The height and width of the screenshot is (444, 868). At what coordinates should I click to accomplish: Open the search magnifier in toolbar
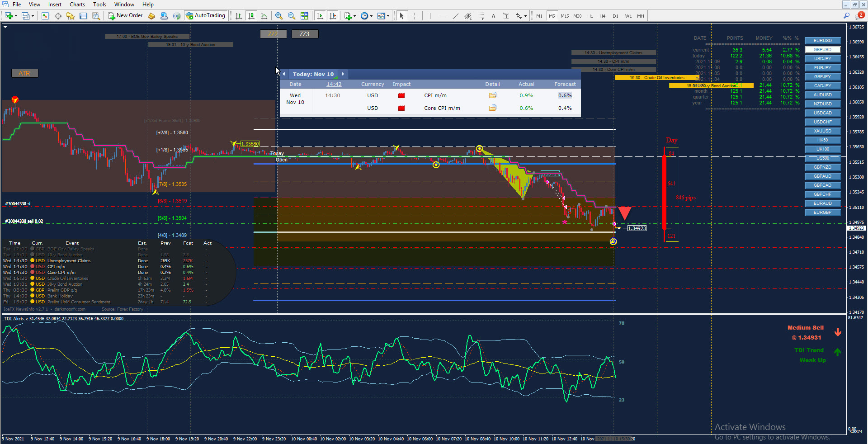click(x=846, y=16)
